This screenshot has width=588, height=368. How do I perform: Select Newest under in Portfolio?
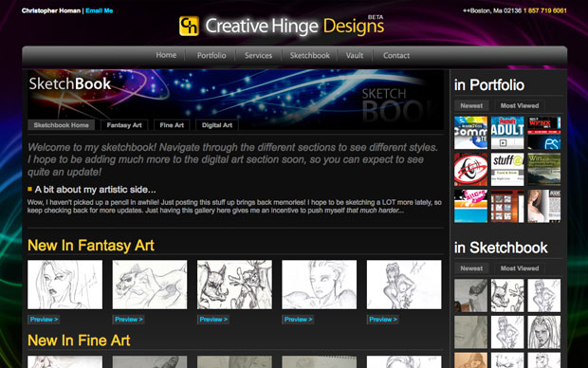471,106
